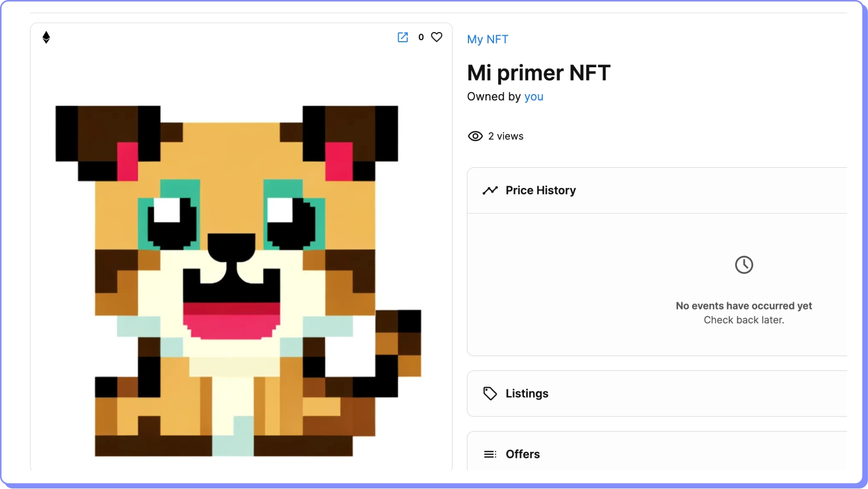Click the 'Owned by' label text
Screen dimensions: 868x489
493,97
